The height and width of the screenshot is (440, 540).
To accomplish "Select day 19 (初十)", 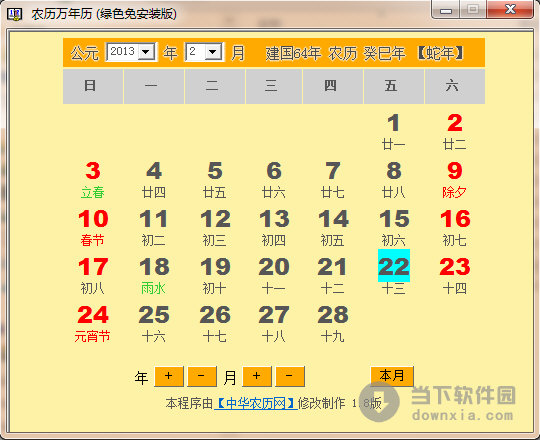I will [215, 276].
